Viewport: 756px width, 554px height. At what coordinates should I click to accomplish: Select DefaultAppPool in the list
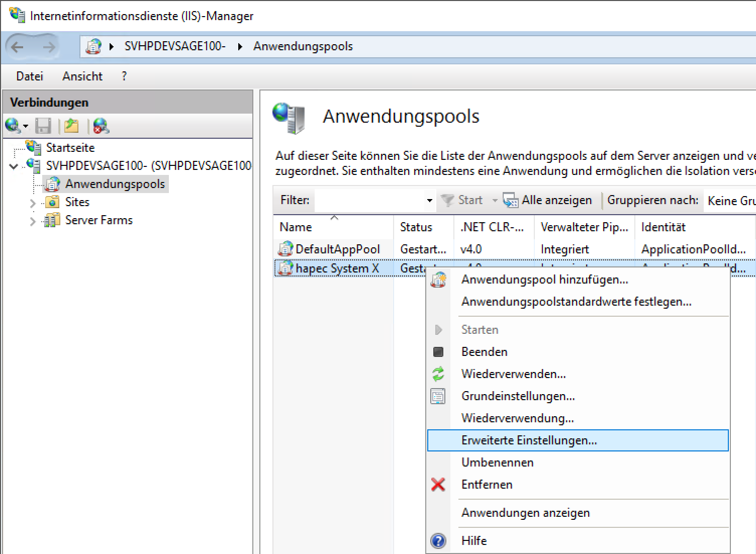click(337, 249)
